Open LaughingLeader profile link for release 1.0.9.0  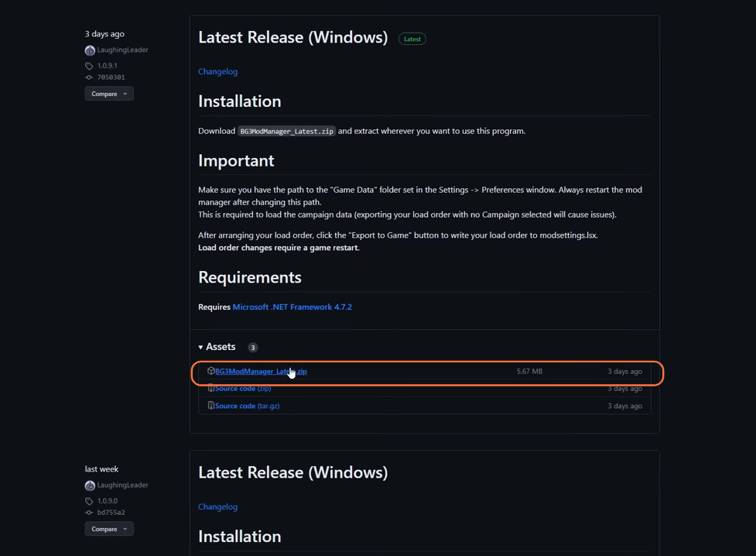coord(122,485)
